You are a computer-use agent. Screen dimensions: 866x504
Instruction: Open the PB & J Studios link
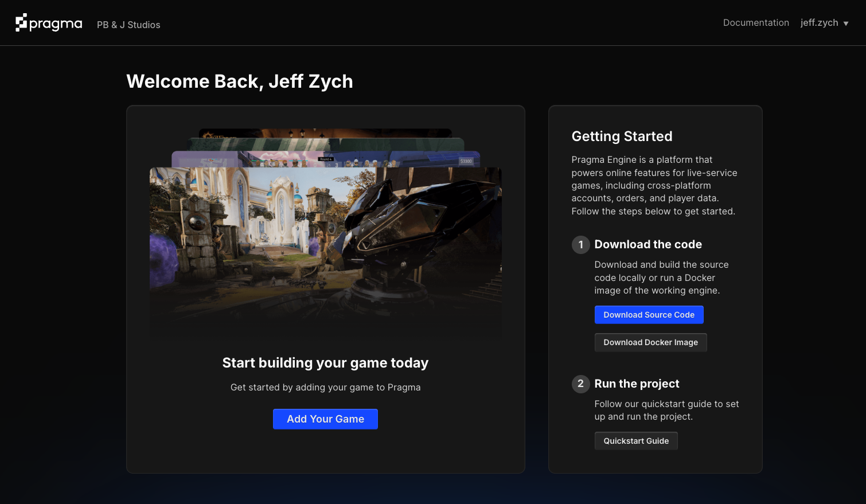pos(128,25)
